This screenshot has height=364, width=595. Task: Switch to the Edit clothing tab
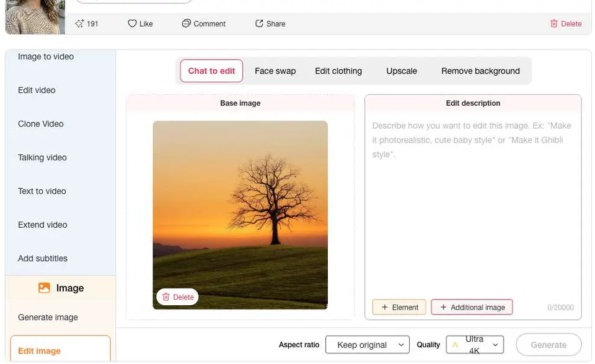click(338, 71)
